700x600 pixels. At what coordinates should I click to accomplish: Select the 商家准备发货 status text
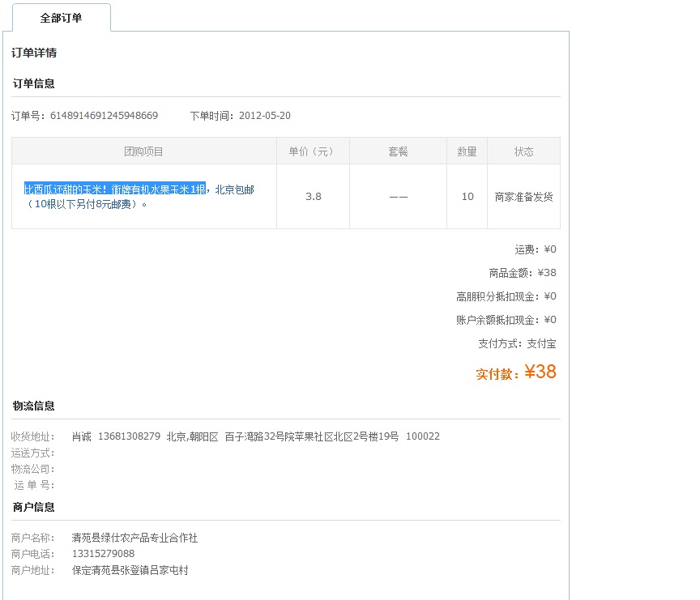coord(523,195)
